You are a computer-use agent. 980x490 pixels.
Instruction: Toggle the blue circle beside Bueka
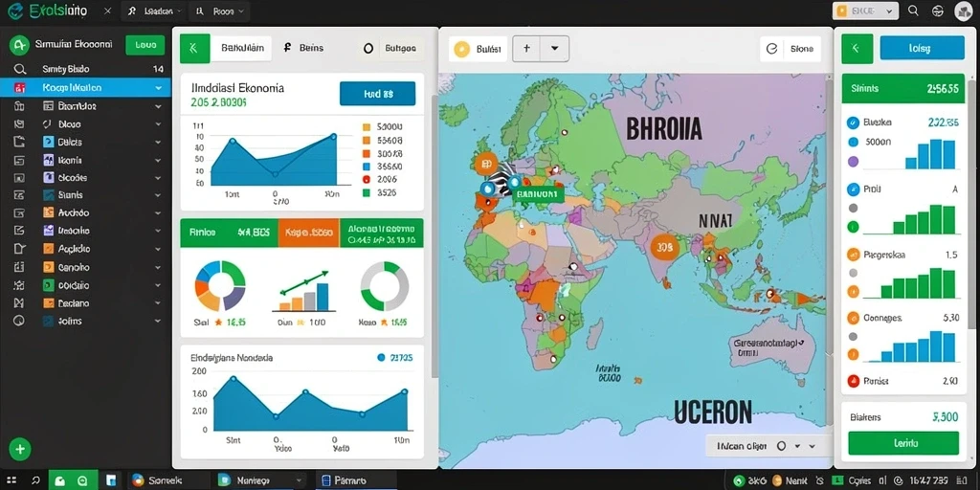(853, 123)
